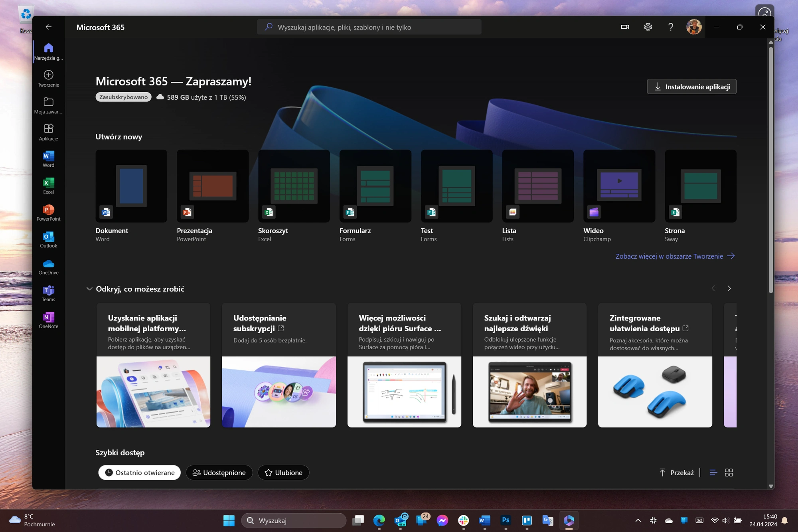Open the notification bell in taskbar

point(785,520)
